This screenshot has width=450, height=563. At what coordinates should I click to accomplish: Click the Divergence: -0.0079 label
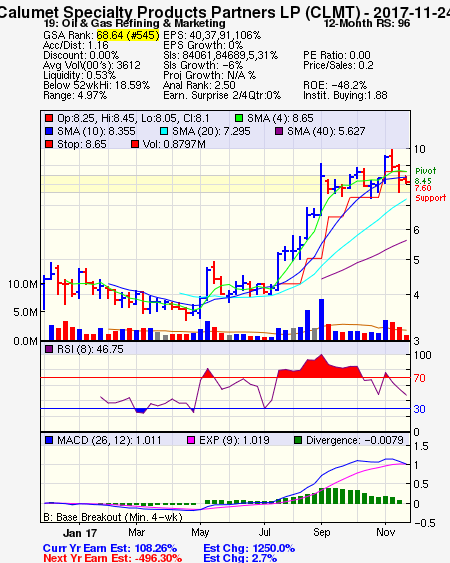pyautogui.click(x=355, y=440)
